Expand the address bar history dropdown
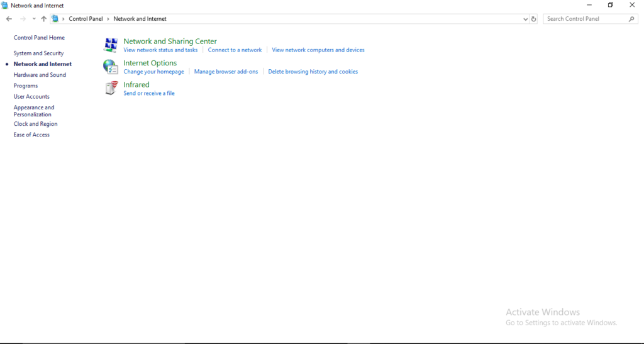The height and width of the screenshot is (344, 644). point(525,19)
